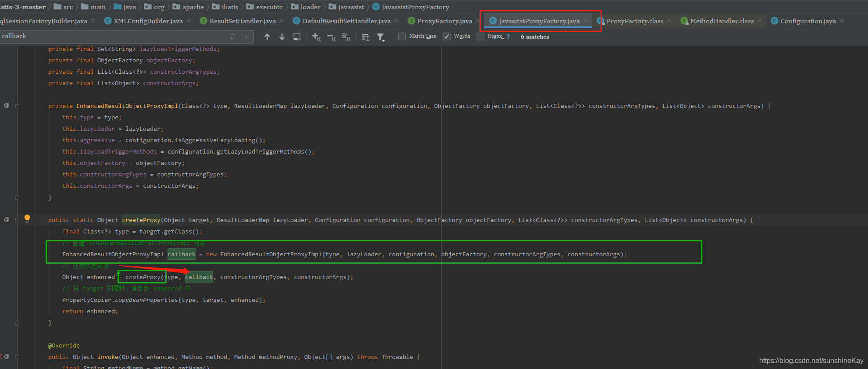This screenshot has width=868, height=369.
Task: Enable the Regex checkbox
Action: tap(480, 36)
